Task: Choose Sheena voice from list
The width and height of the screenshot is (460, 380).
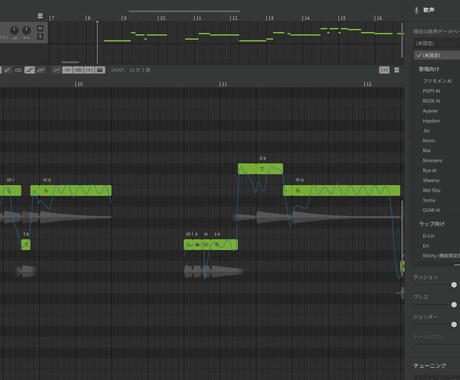Action: pyautogui.click(x=431, y=180)
